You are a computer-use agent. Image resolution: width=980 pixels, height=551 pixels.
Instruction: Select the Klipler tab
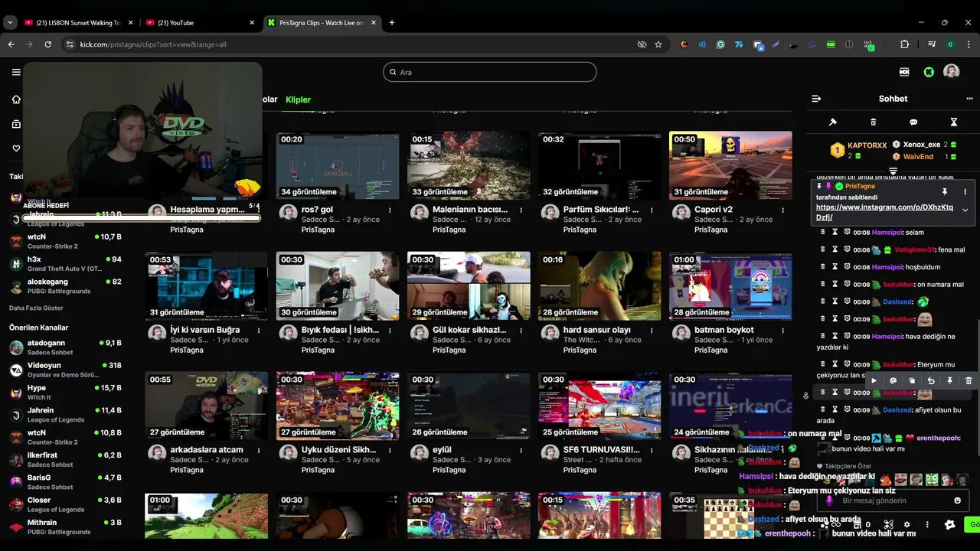pyautogui.click(x=298, y=99)
